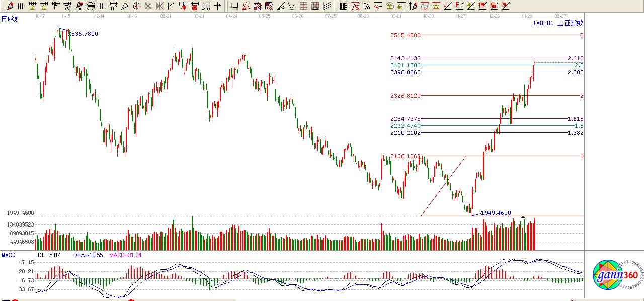
Task: Click the black percent symbol icon
Action: (366, 6)
